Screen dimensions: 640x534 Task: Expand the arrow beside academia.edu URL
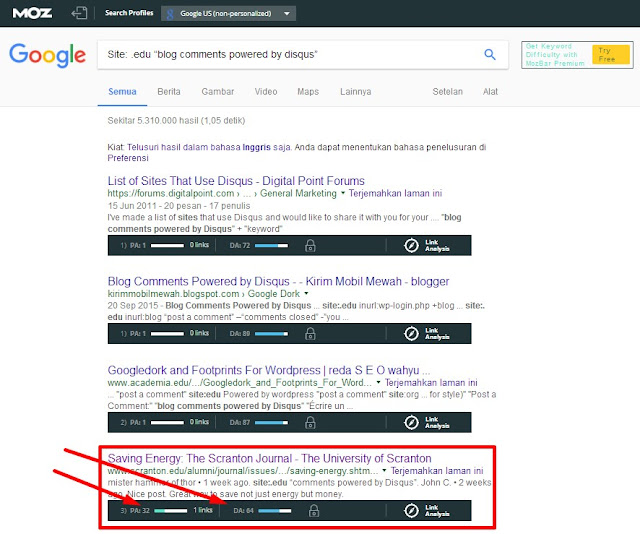click(378, 383)
